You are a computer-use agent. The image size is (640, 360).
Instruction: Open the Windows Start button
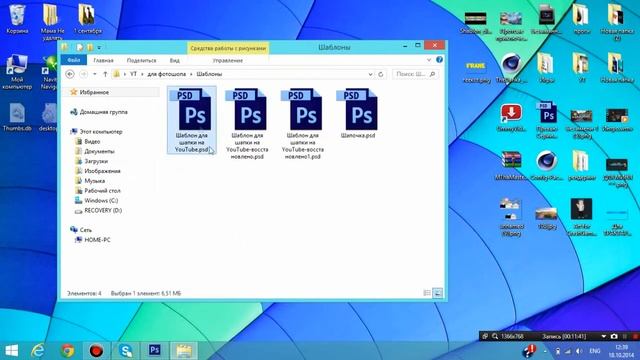click(12, 351)
